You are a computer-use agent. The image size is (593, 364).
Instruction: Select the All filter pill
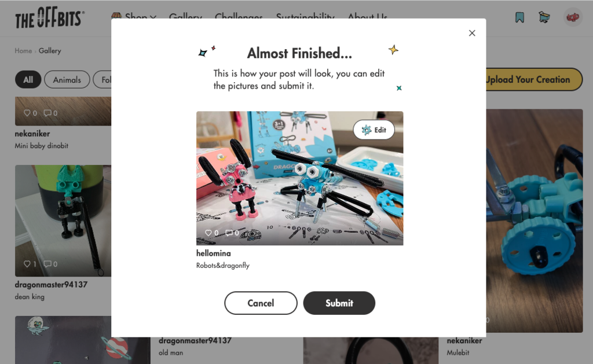[28, 80]
